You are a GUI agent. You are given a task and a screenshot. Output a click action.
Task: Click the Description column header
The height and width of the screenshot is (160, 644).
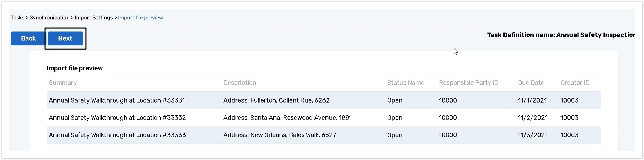240,83
